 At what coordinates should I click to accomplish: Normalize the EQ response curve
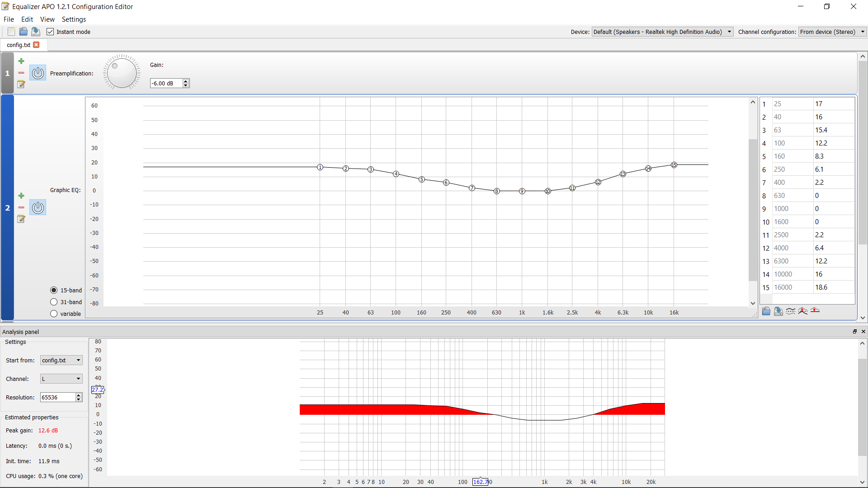click(x=802, y=311)
